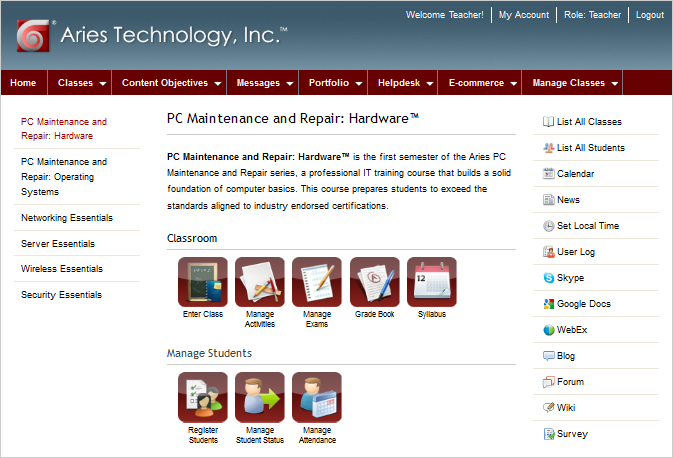The width and height of the screenshot is (673, 458).
Task: Open the Manage Exams icon
Action: pos(317,282)
